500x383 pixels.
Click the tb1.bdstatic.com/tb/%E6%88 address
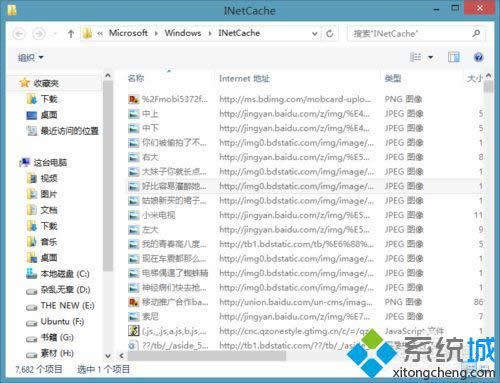pyautogui.click(x=296, y=244)
